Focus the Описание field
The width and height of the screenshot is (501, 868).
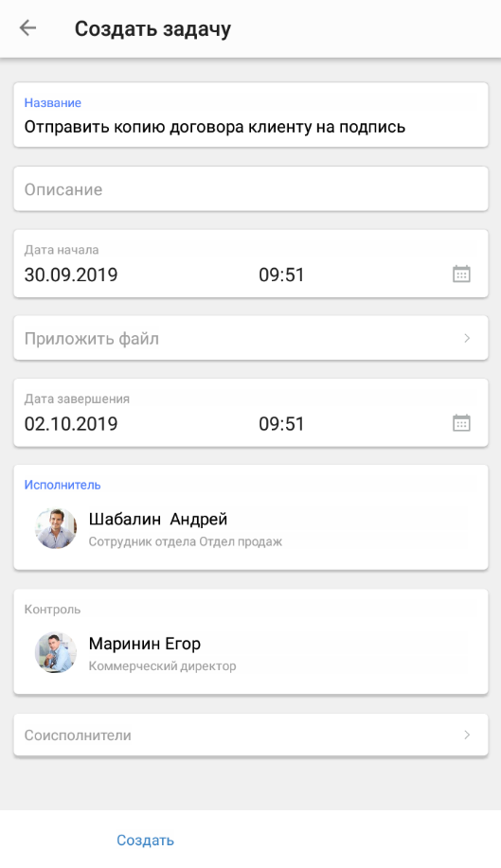click(251, 188)
